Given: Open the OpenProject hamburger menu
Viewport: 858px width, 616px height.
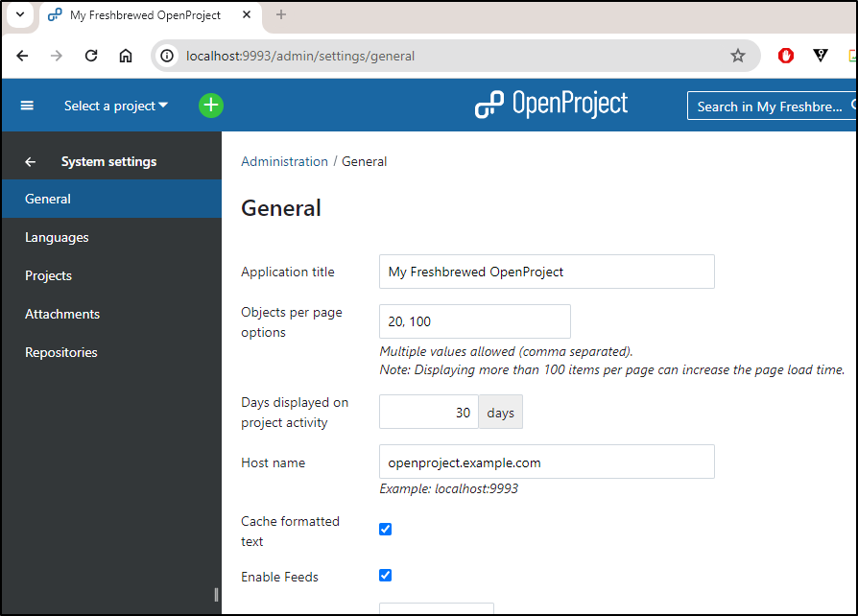Looking at the screenshot, I should coord(27,106).
